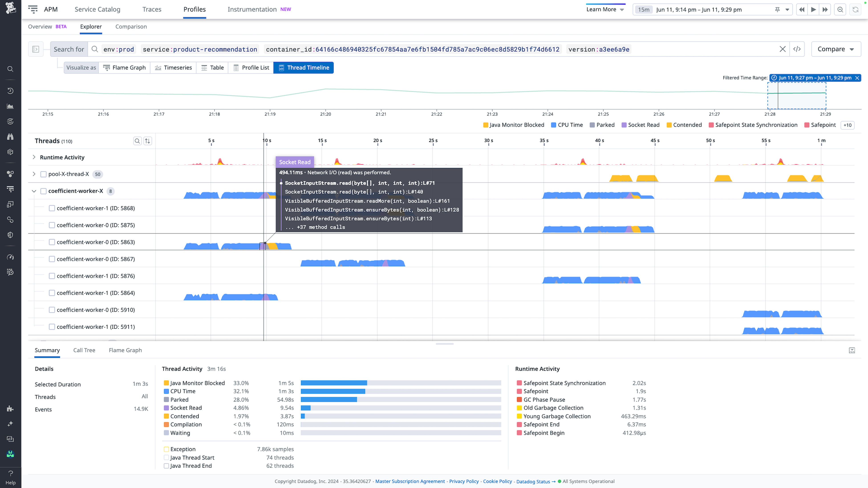Click the thread search magnifier in Threads panel
This screenshot has height=488, width=868.
tap(138, 141)
